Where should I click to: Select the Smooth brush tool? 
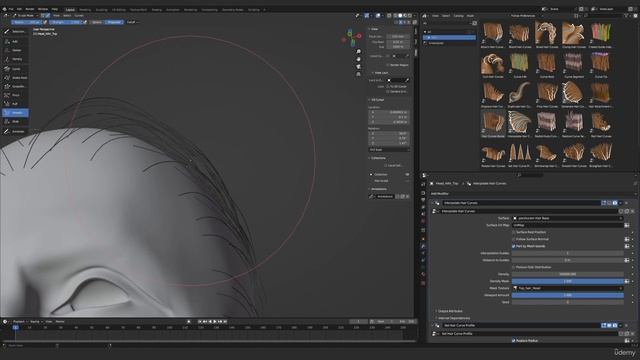15,113
